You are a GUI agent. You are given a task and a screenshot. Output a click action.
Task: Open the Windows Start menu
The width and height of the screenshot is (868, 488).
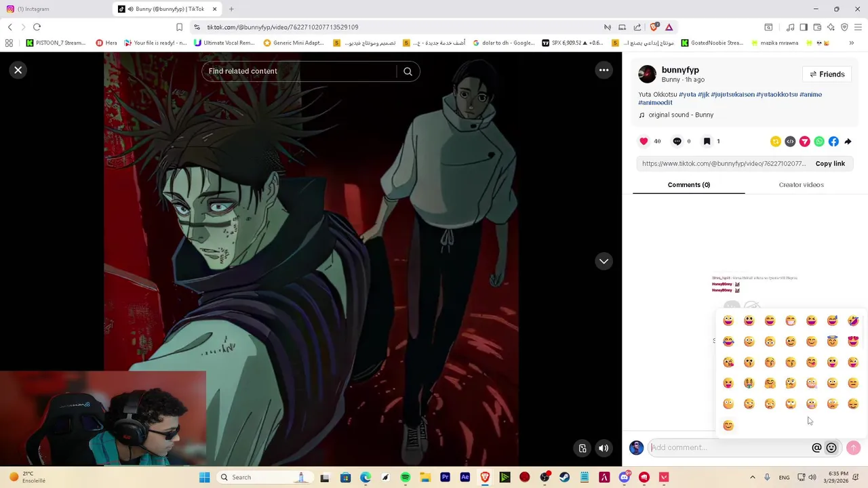pos(204,477)
